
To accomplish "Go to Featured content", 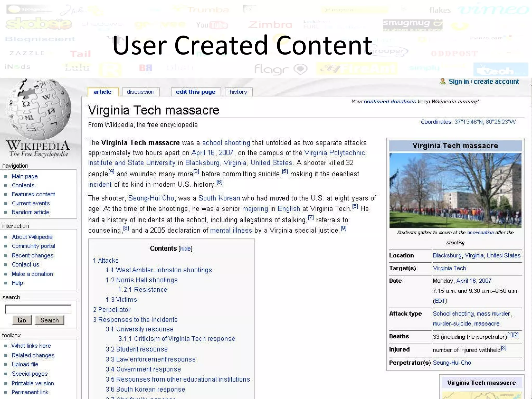I will coord(33,194).
